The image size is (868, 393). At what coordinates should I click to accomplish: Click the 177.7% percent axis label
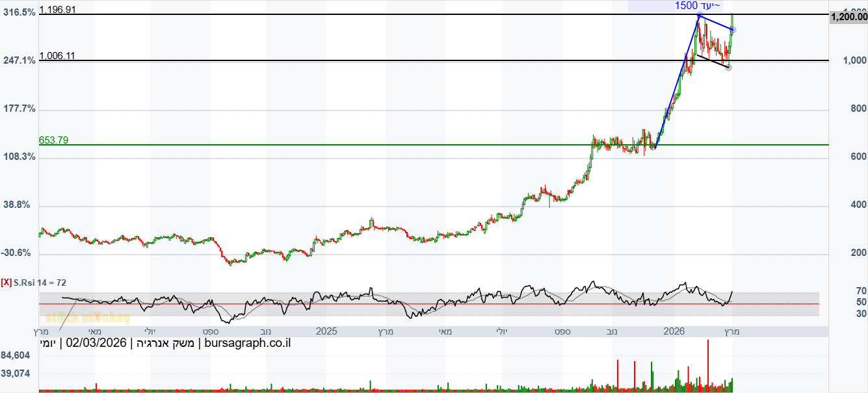point(20,108)
